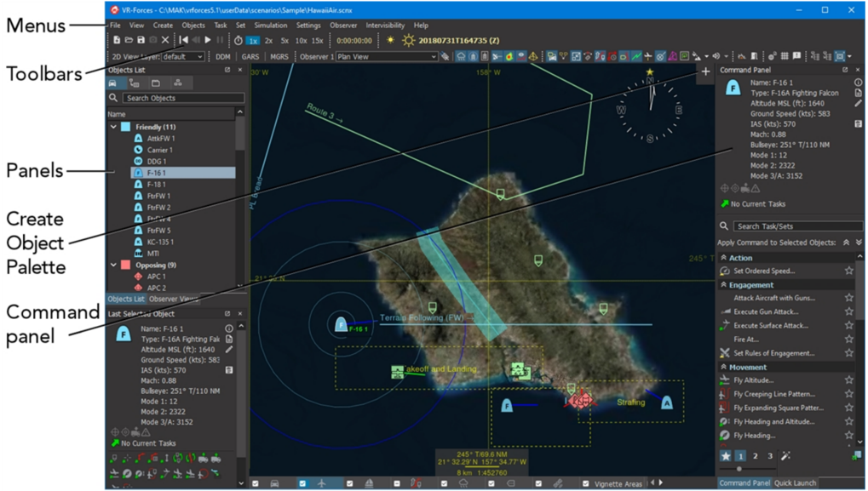Click the Search Task/Sets field

point(797,226)
